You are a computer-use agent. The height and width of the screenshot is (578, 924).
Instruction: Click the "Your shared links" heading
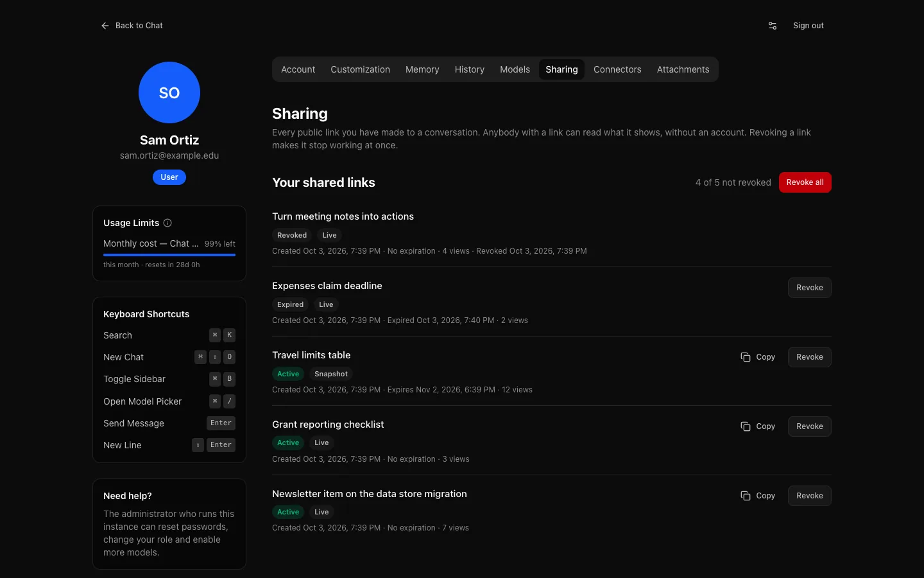(x=323, y=182)
